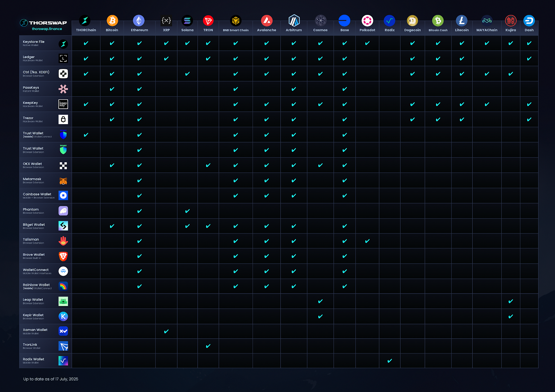555x392 pixels.
Task: Select the OKX Wallet icon
Action: pos(63,166)
